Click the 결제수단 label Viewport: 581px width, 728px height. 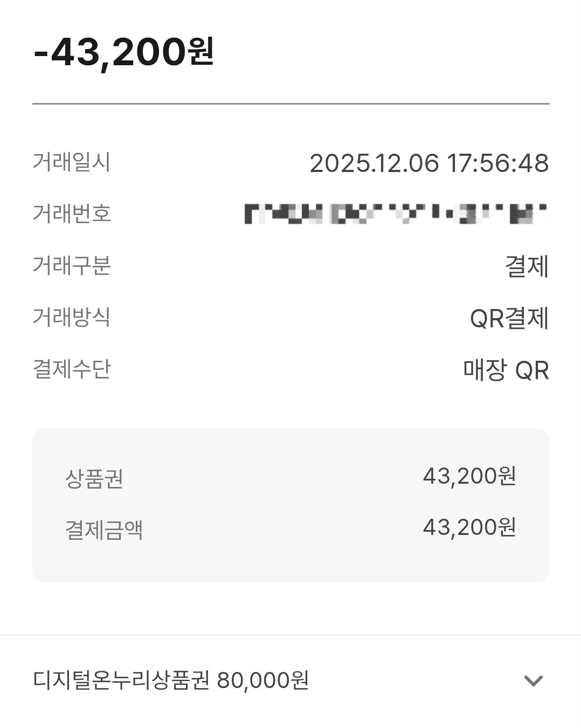pos(72,369)
